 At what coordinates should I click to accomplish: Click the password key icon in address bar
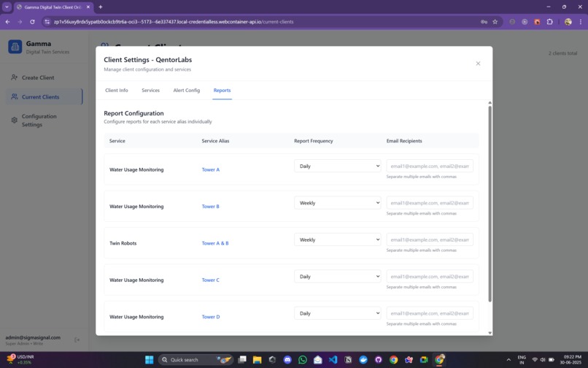pos(484,22)
